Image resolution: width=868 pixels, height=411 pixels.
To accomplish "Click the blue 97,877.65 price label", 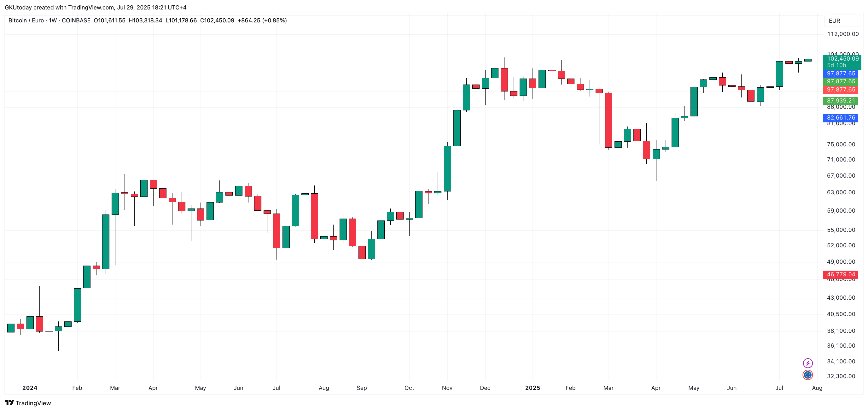I will pos(841,73).
